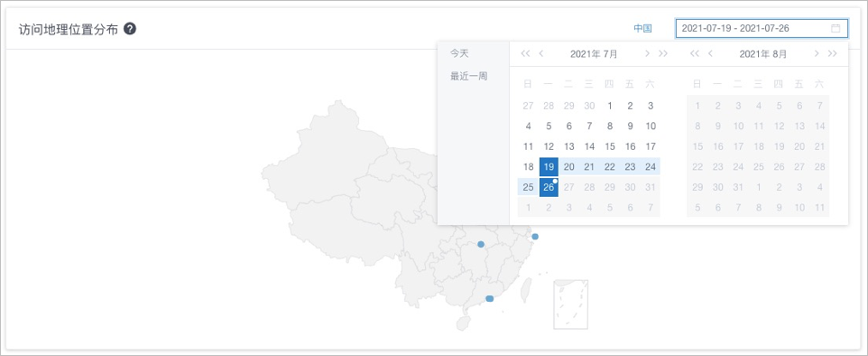Pick July 13 in the calendar

569,146
